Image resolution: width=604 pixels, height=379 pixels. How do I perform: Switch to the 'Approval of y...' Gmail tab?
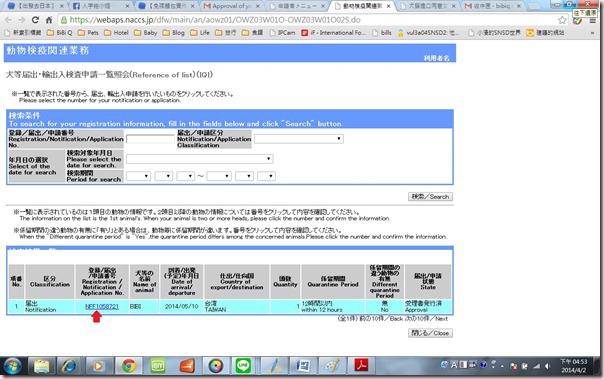(x=232, y=6)
